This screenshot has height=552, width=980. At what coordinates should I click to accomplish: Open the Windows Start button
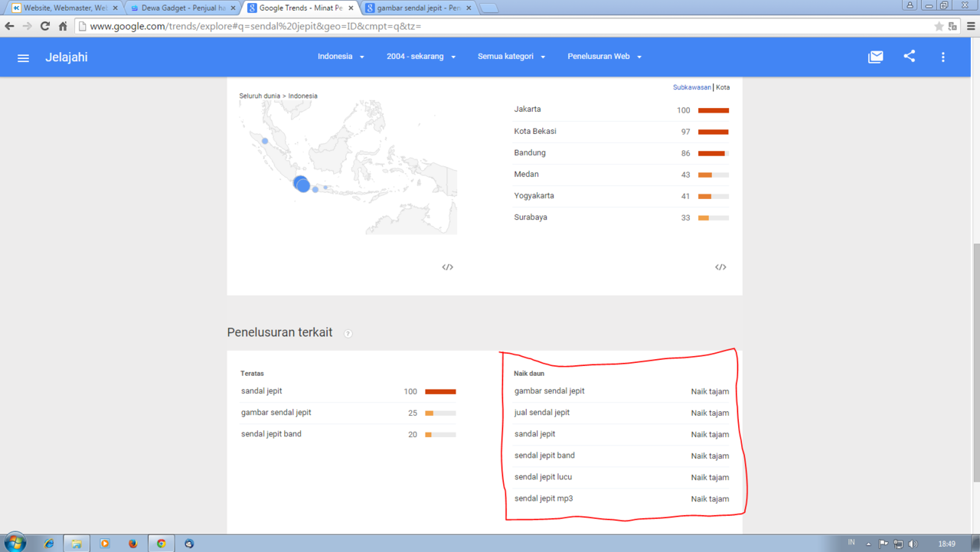coord(15,543)
